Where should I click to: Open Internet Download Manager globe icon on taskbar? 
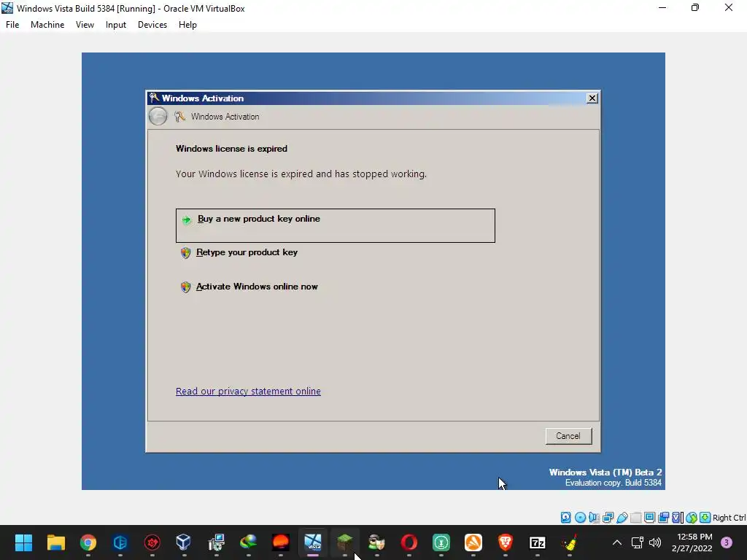click(x=248, y=542)
